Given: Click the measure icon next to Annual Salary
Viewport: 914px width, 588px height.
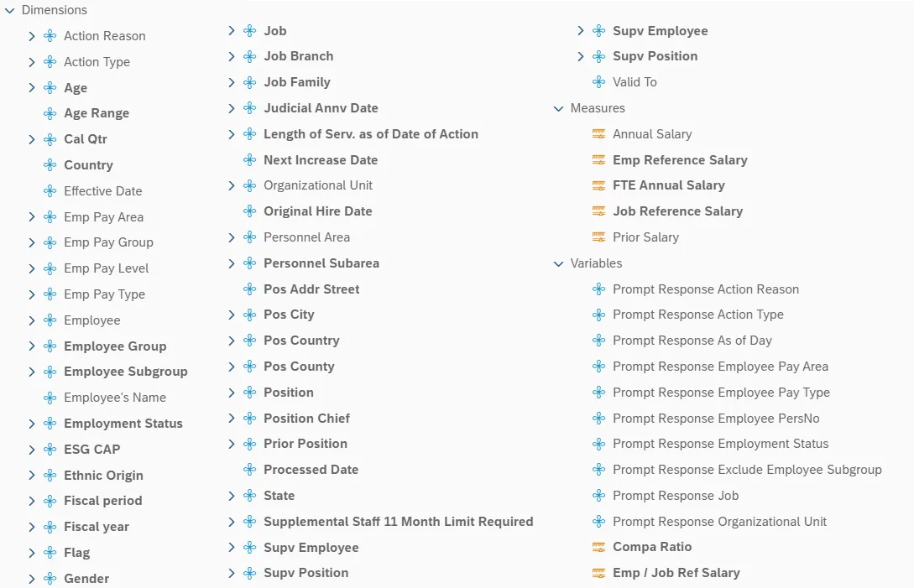Looking at the screenshot, I should [x=598, y=134].
